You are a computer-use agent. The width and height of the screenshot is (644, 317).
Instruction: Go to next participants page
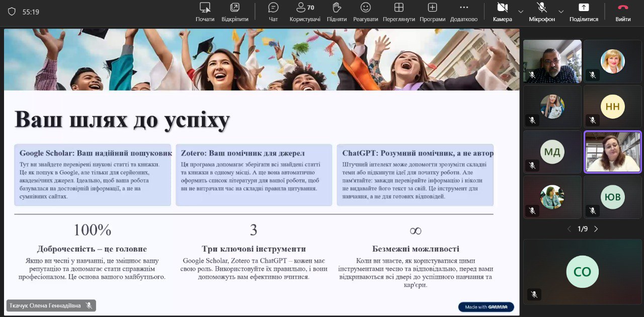(596, 229)
